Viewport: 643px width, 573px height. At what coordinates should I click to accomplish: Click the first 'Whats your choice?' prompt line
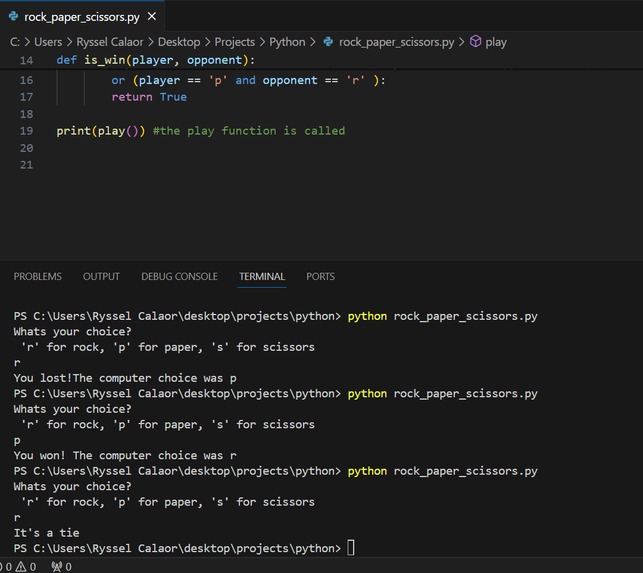point(73,331)
